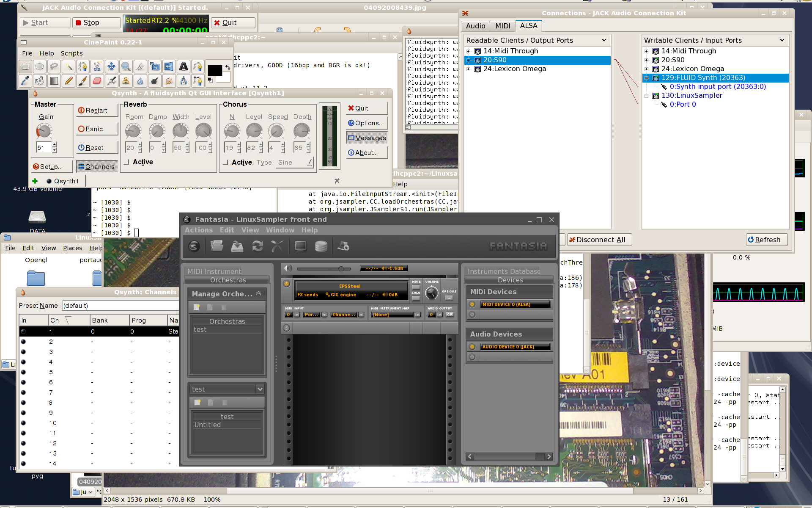812x508 pixels.
Task: Click the Stop button in JACK control
Action: [96, 22]
